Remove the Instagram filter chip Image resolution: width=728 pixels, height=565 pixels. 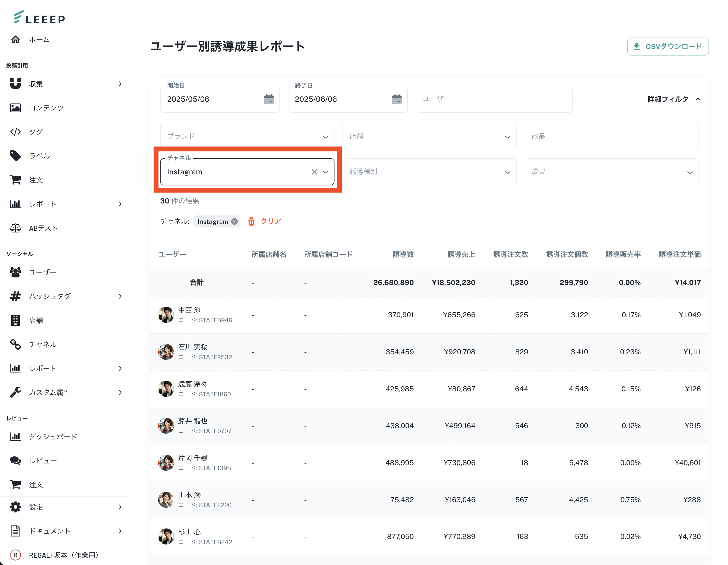(235, 221)
